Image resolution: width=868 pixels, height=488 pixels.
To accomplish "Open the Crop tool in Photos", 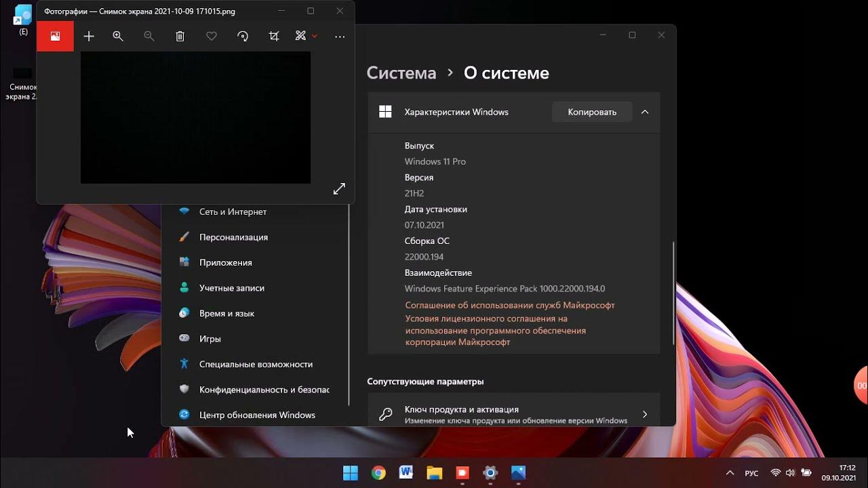I will click(x=274, y=37).
